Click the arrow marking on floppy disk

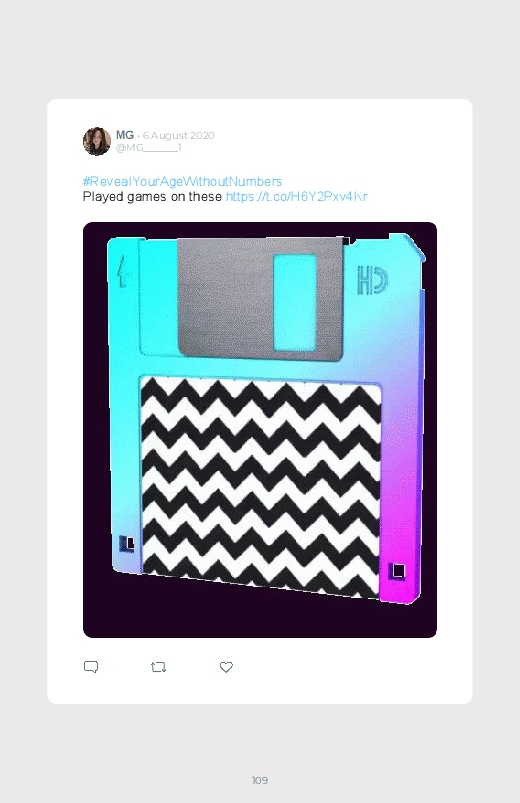tap(122, 271)
